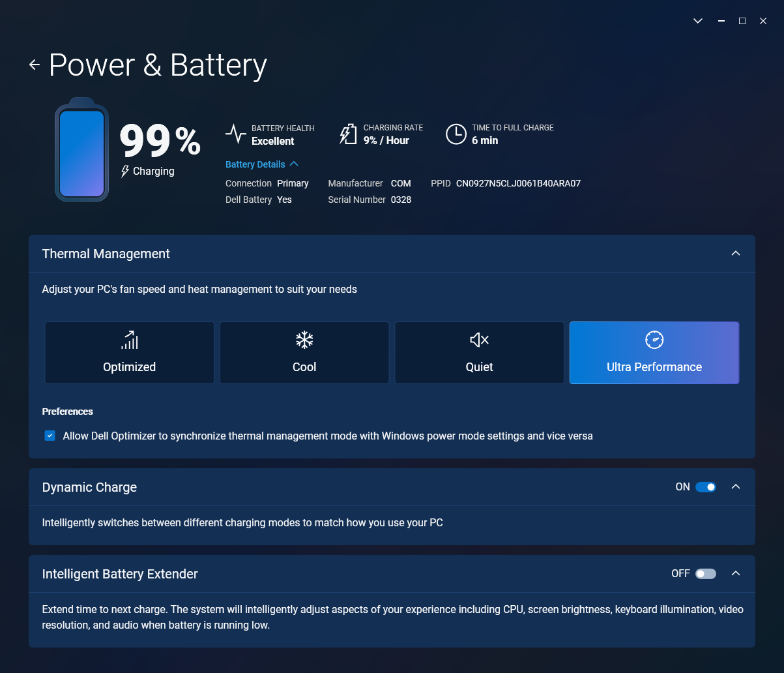
Task: Click the charging rate battery icon
Action: click(x=349, y=134)
